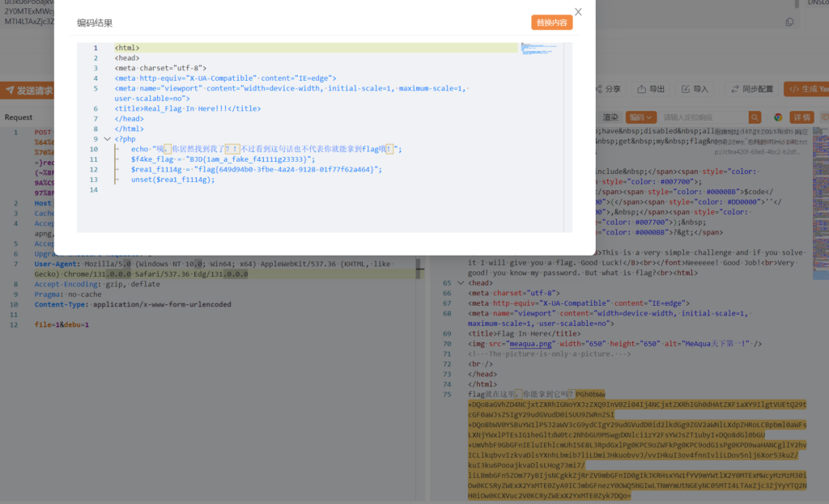Viewport: 829px width, 504px height.
Task: Switch to the 渲染 render tab
Action: (x=610, y=117)
